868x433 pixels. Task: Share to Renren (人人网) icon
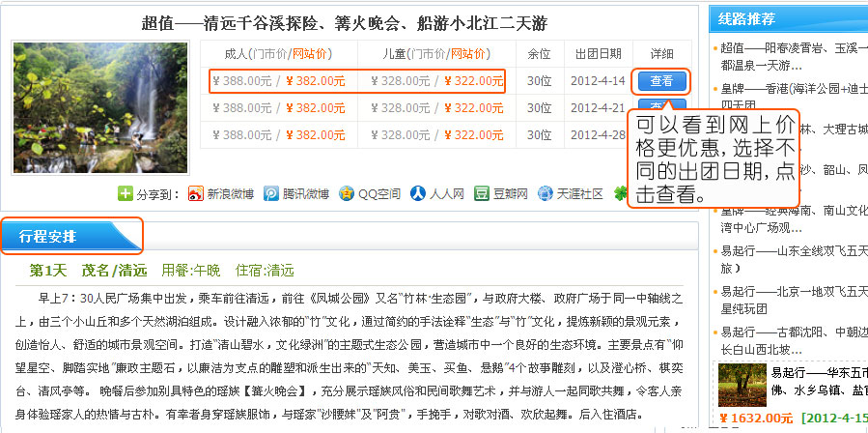click(x=418, y=194)
